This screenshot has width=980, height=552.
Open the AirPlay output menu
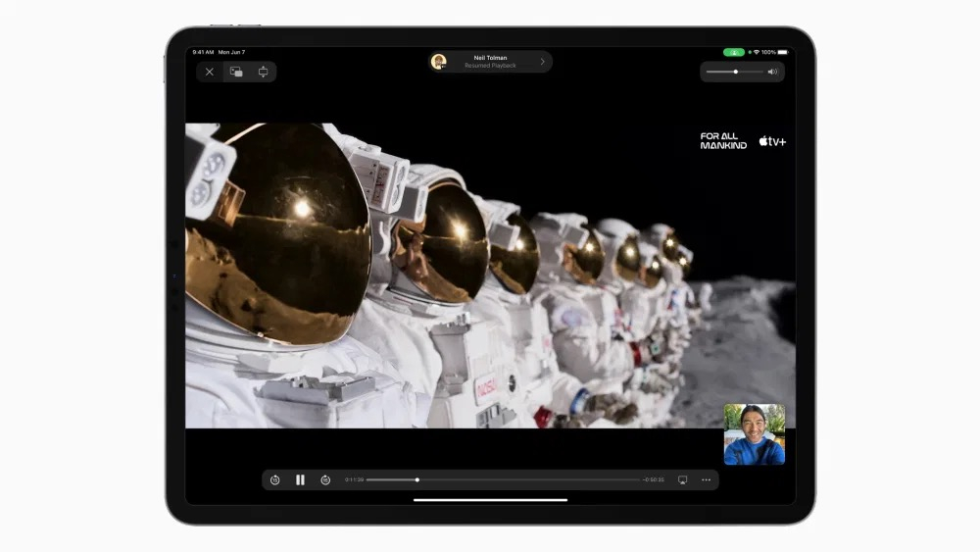[x=682, y=479]
